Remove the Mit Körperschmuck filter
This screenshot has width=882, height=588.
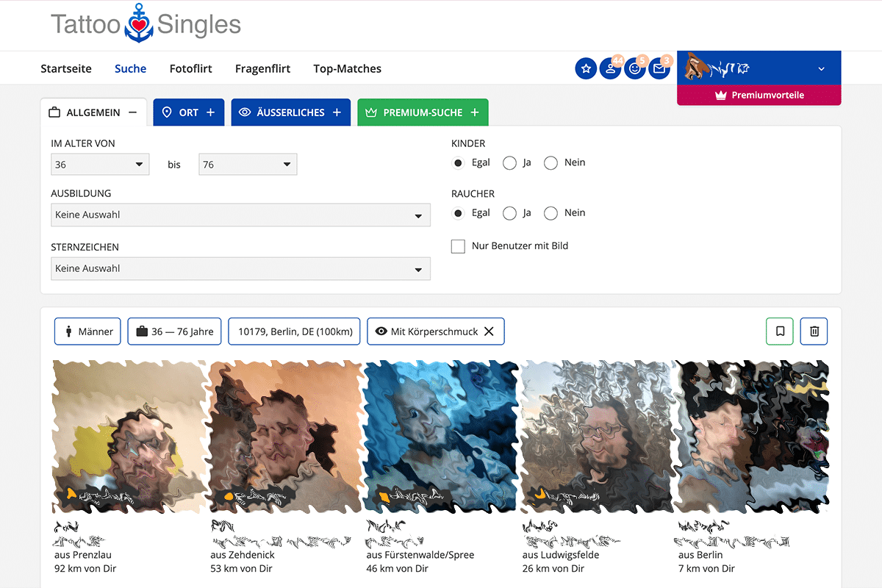click(489, 331)
